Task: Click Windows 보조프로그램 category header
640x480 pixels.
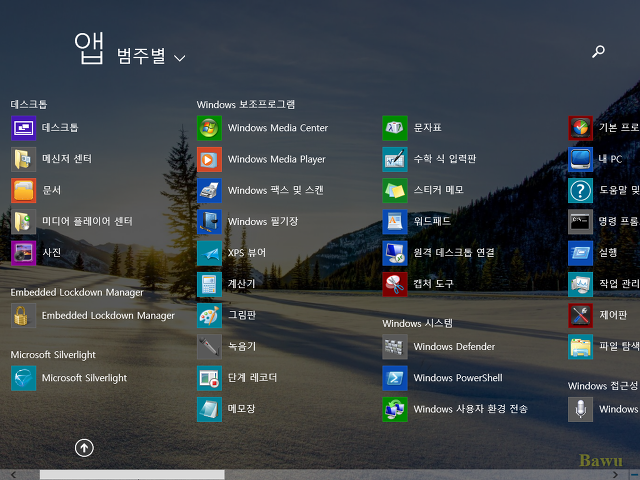Action: [x=246, y=104]
